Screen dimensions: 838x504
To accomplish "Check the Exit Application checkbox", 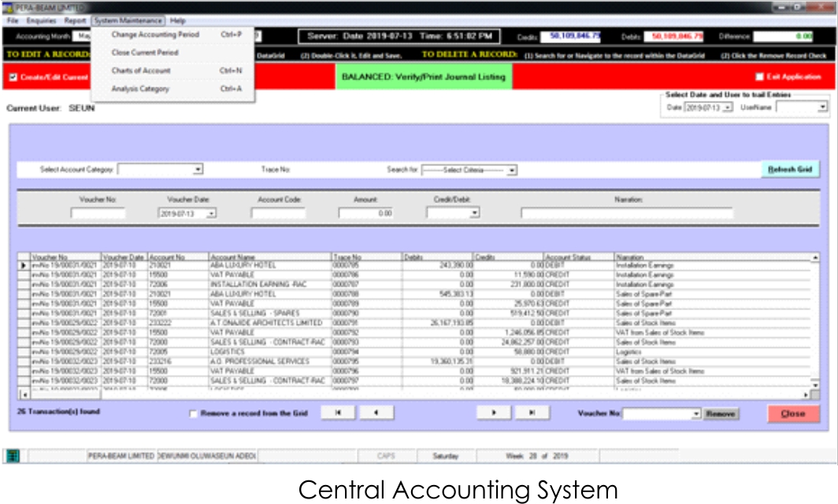I will coord(759,77).
